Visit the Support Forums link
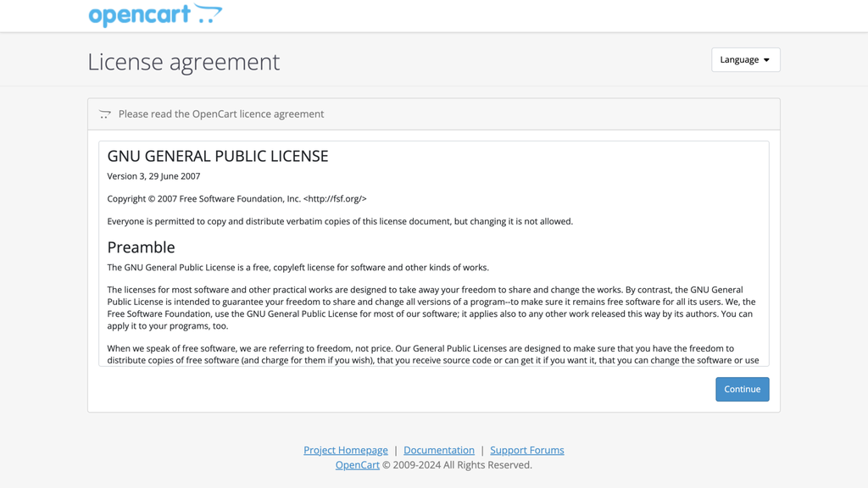 pos(526,450)
